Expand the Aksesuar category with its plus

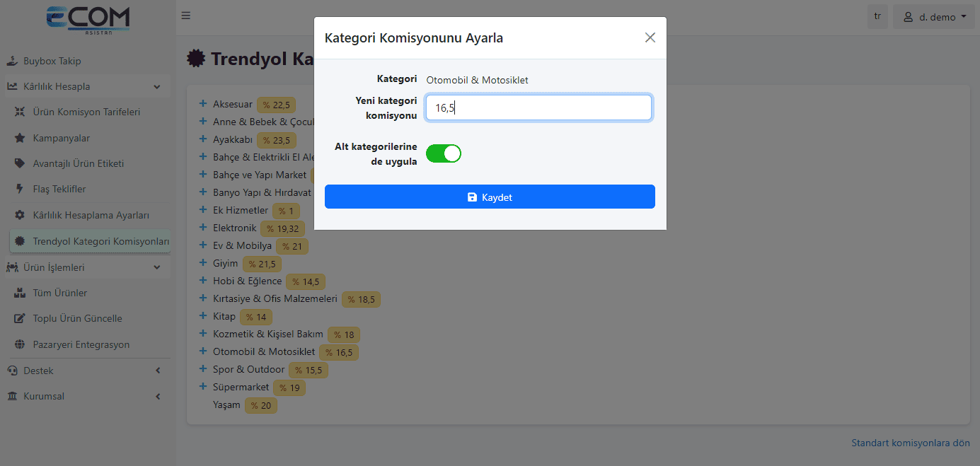point(203,105)
